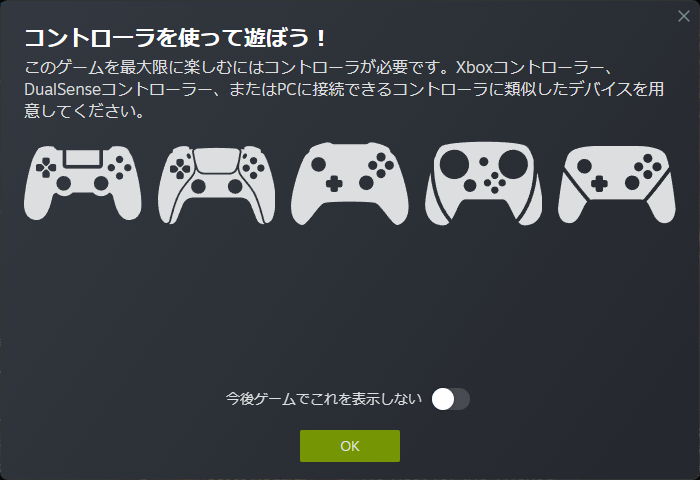The image size is (700, 480).
Task: Enable the 今後ゲームでこれを表示しない toggle switch
Action: pos(450,399)
